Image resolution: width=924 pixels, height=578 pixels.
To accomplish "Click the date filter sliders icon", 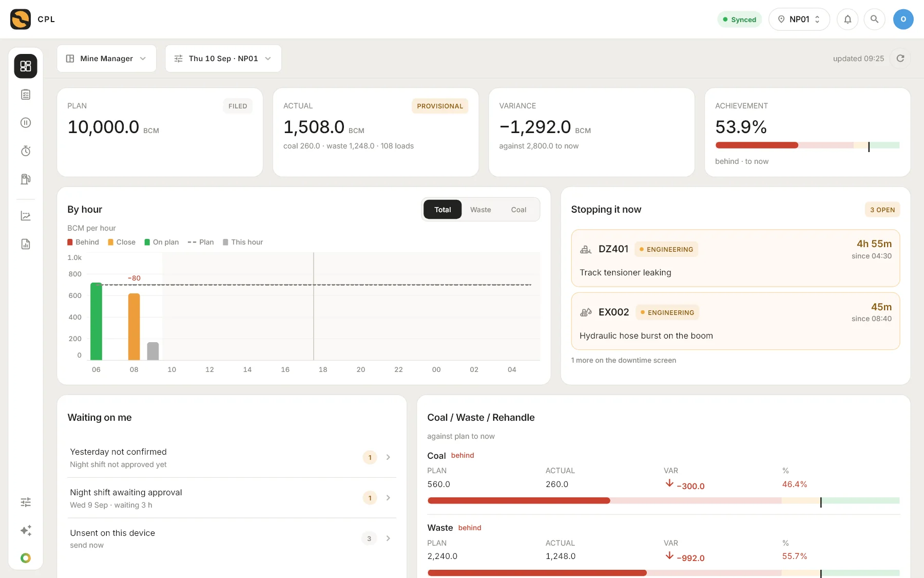I will [x=178, y=59].
